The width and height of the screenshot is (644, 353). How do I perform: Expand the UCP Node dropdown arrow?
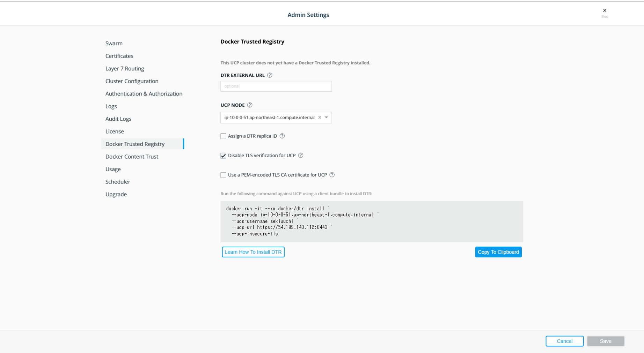click(x=326, y=118)
